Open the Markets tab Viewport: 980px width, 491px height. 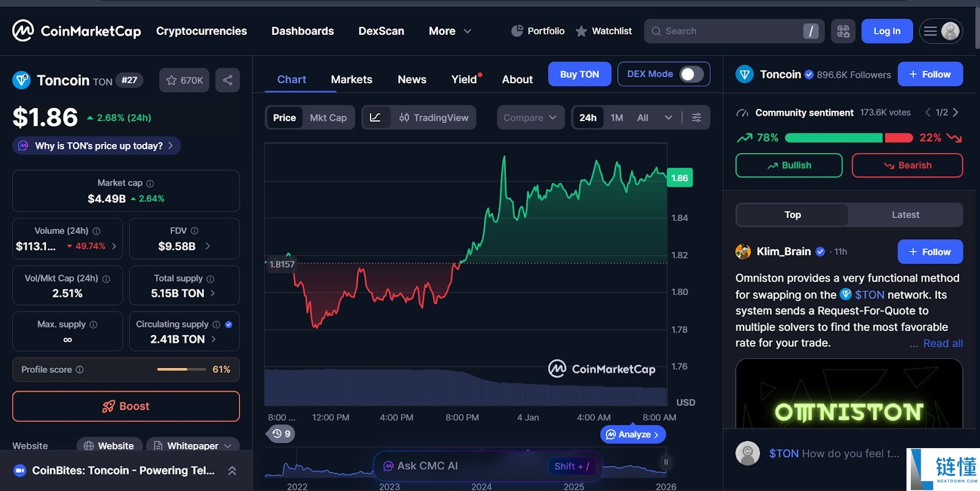352,80
